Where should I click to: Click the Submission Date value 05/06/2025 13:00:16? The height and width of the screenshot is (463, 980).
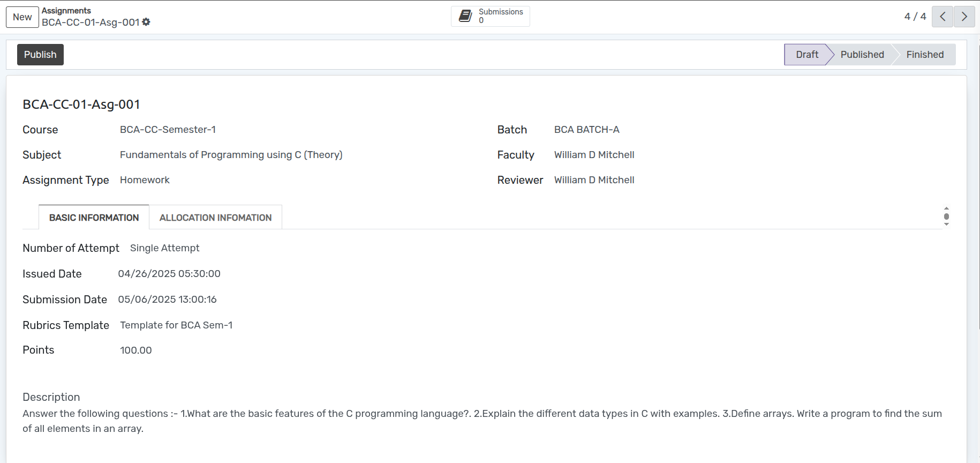(167, 300)
